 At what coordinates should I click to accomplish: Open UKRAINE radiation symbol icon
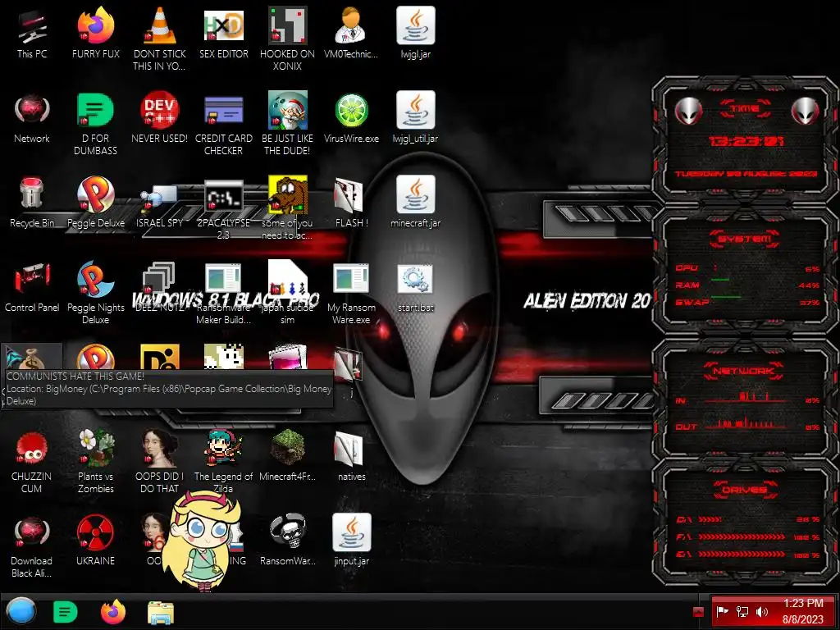pos(95,532)
